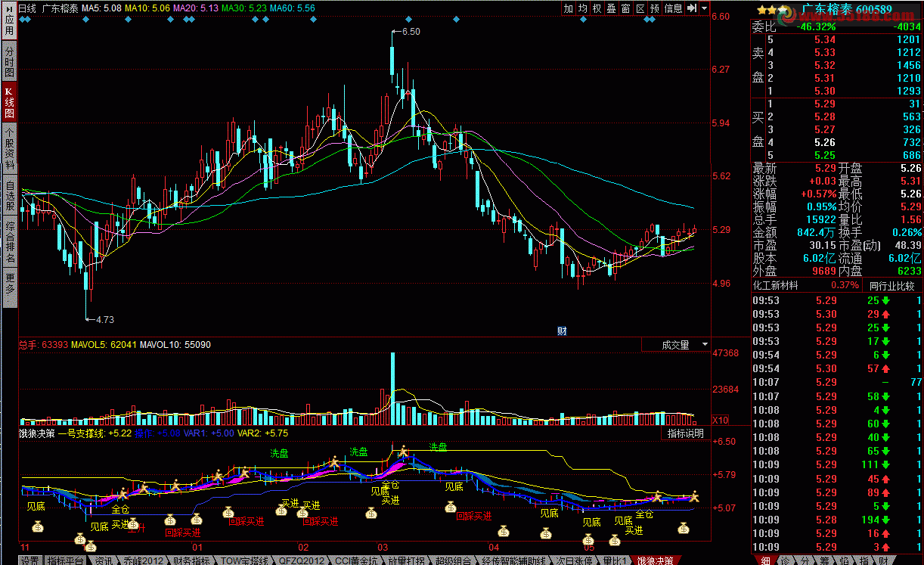Select the 饿狼决策 indicator tab
The width and height of the screenshot is (924, 565).
[x=655, y=560]
